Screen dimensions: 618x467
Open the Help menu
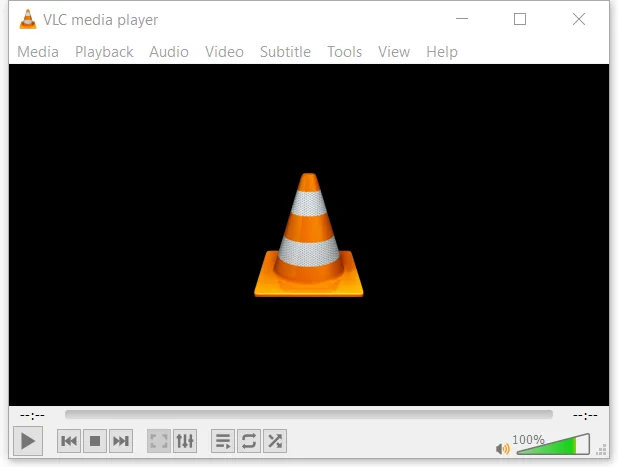pos(442,52)
